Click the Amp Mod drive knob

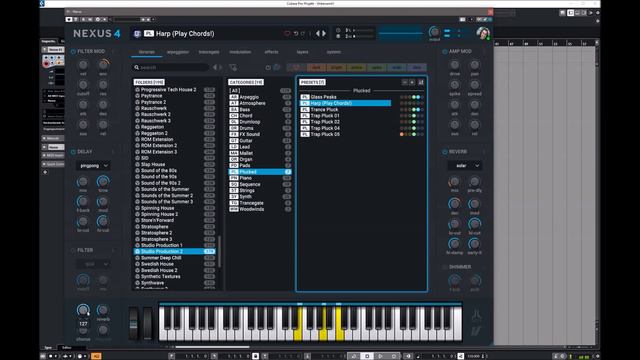[x=454, y=65]
